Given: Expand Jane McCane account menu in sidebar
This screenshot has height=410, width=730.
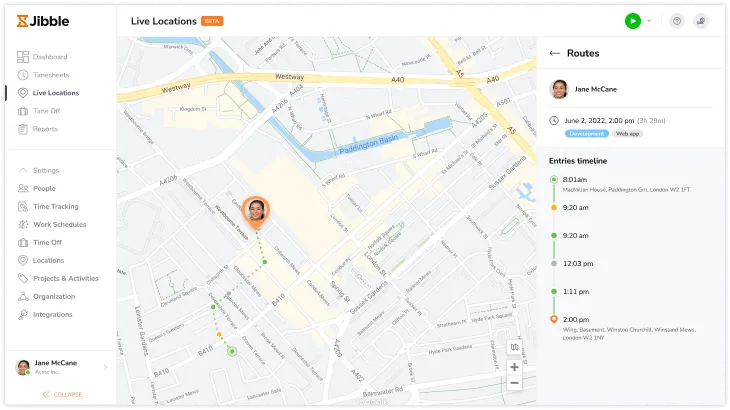Looking at the screenshot, I should (x=105, y=368).
